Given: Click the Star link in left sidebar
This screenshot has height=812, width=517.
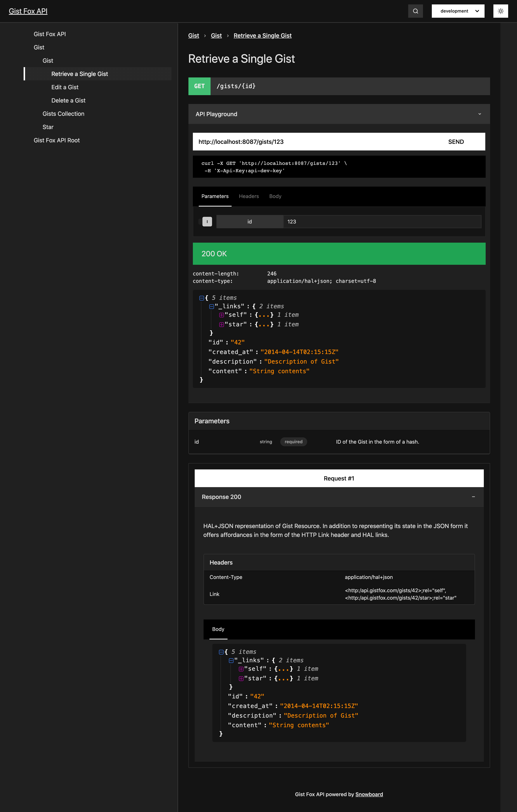Looking at the screenshot, I should tap(47, 127).
